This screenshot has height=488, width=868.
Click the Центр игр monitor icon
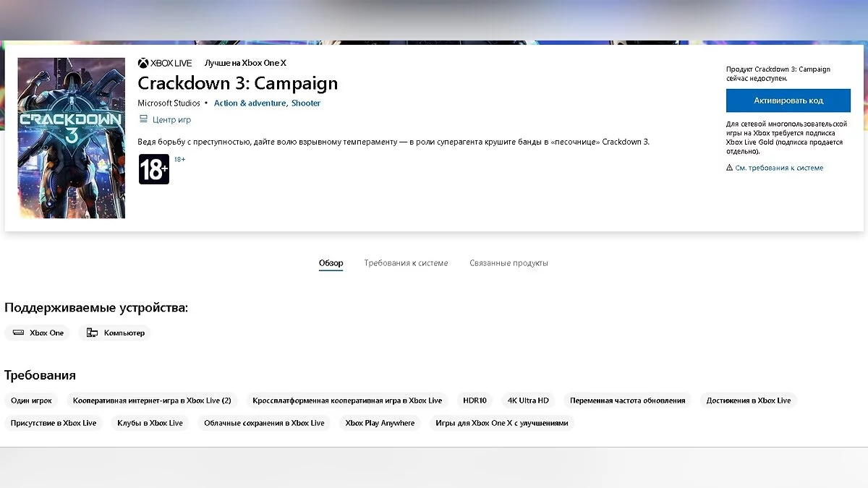pyautogui.click(x=143, y=119)
